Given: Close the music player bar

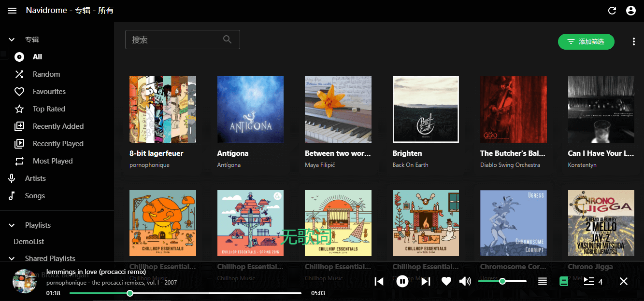Looking at the screenshot, I should (624, 281).
